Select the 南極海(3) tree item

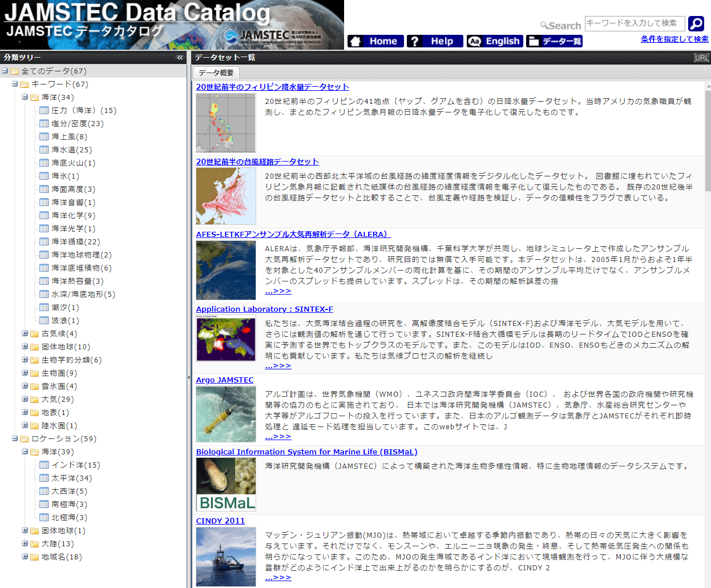tap(70, 505)
